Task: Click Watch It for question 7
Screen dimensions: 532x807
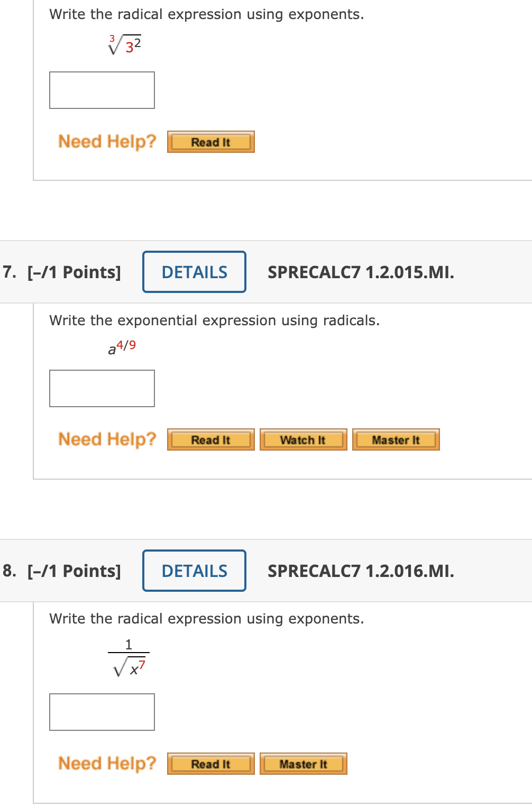Action: (x=302, y=439)
